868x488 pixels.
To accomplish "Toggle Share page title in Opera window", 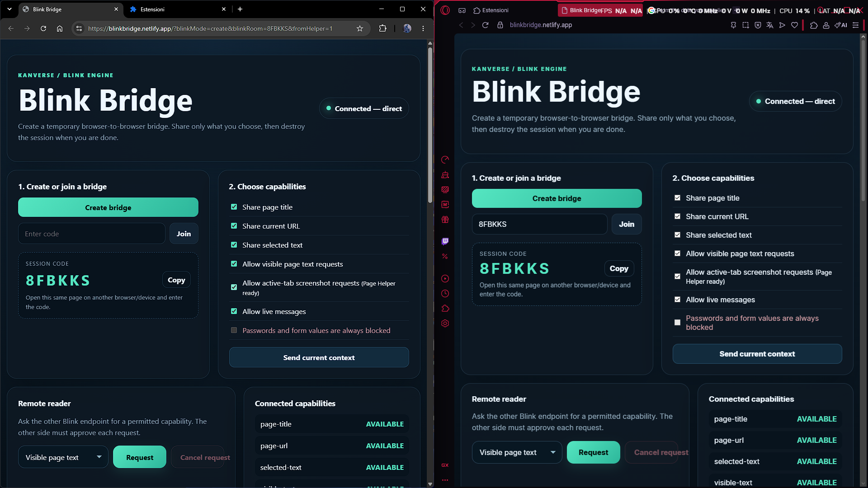I will [x=677, y=198].
